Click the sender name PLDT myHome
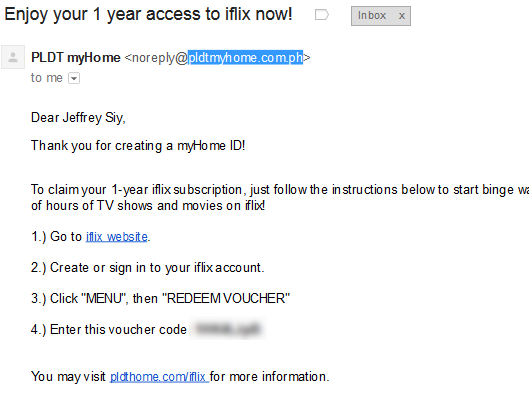 pyautogui.click(x=76, y=58)
